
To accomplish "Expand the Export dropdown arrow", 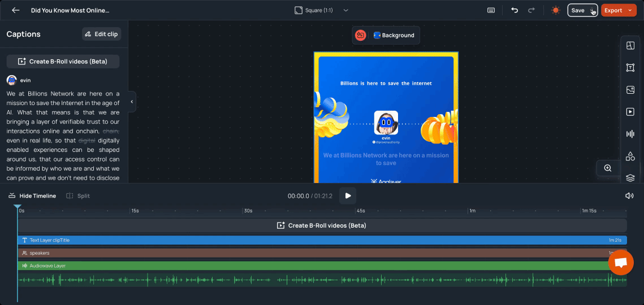I will (x=630, y=10).
